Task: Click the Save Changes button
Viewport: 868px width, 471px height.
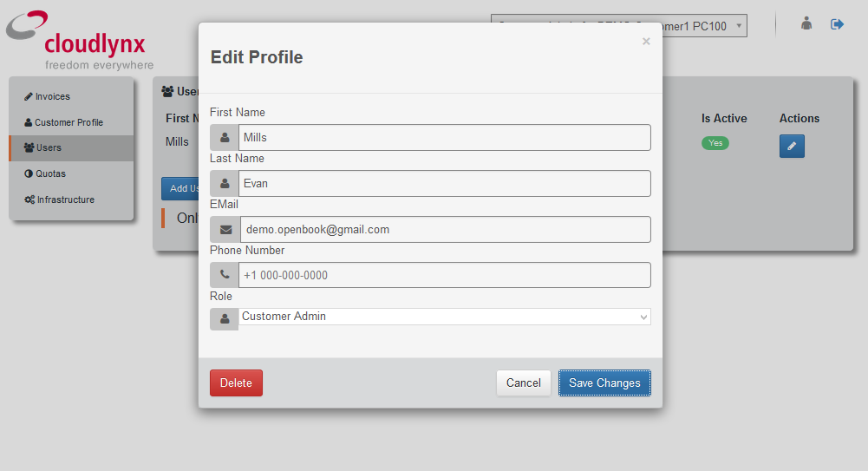Action: point(604,383)
